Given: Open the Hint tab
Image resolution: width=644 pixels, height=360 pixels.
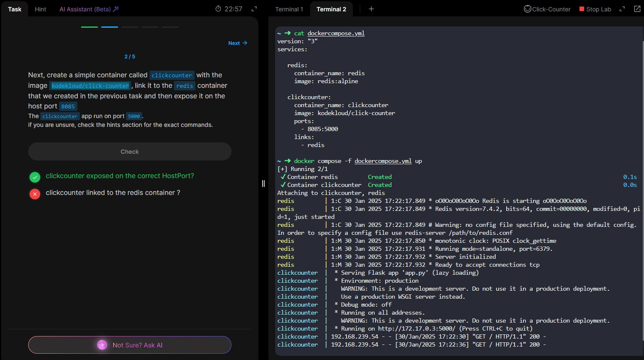Looking at the screenshot, I should pos(40,9).
